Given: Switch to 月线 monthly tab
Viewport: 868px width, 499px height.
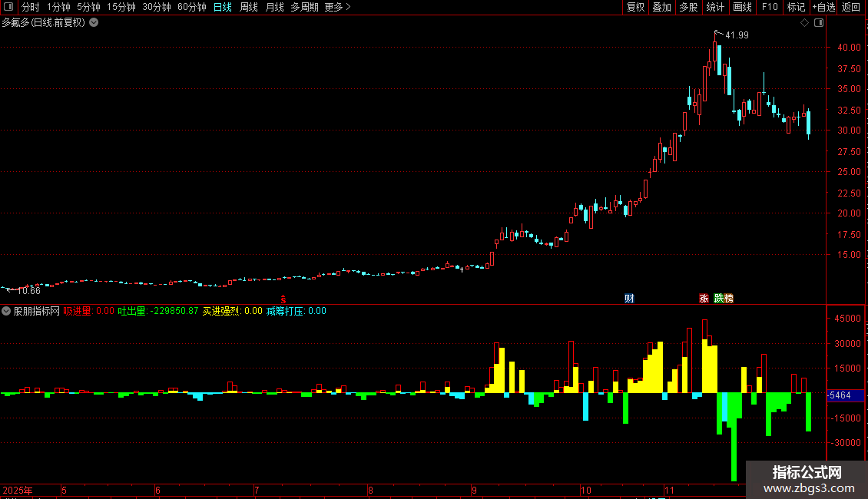Looking at the screenshot, I should [x=274, y=7].
